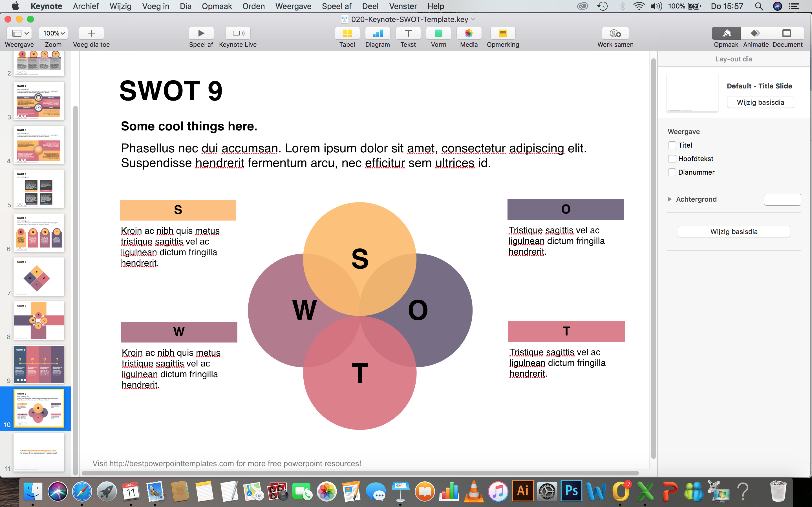
Task: Click the Werk samen collaborate icon
Action: pos(615,33)
